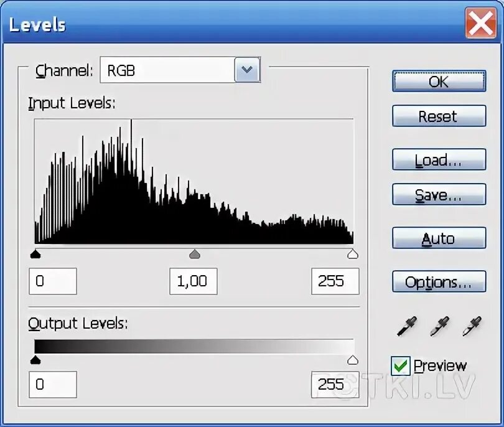Click the gamma field showing 1,00
The image size is (504, 427).
(194, 281)
